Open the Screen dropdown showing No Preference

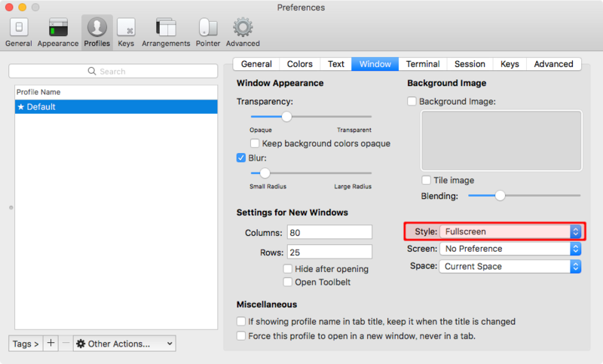[510, 249]
